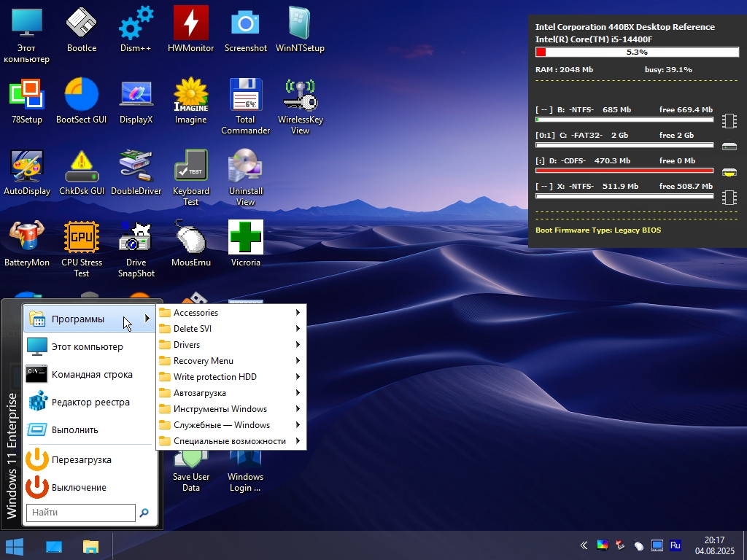Click the 'Boot Firmware Type: Legacy BIOS' text
This screenshot has height=560, width=747.
598,230
